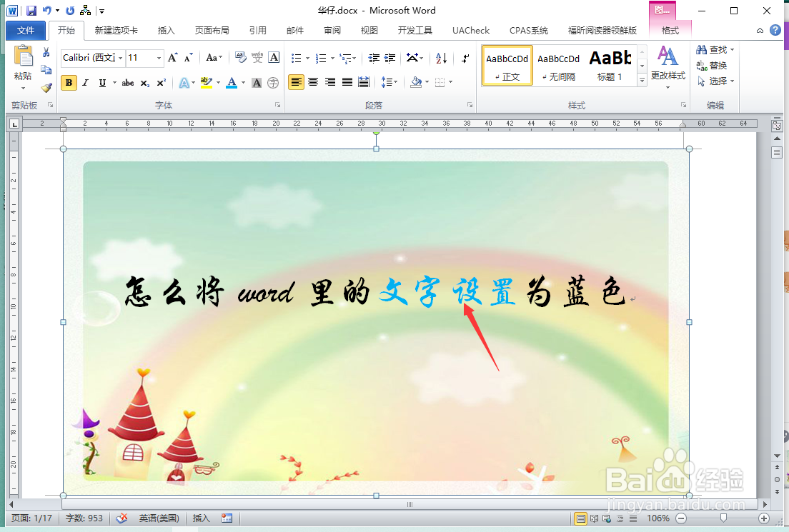This screenshot has width=789, height=532.
Task: Click Show paragraph marks icon
Action: [x=465, y=59]
